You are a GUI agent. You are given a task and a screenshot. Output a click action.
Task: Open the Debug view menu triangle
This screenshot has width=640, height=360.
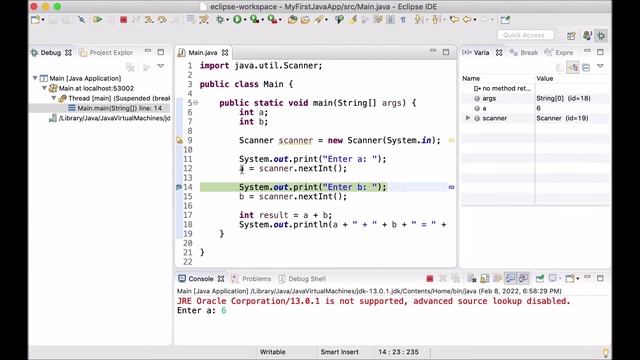(161, 66)
